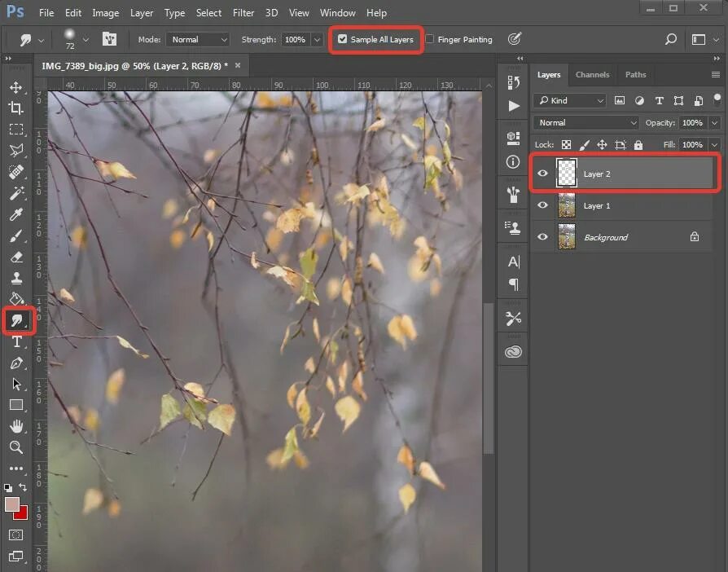Select the Clone Stamp tool
This screenshot has width=728, height=572.
(x=15, y=278)
